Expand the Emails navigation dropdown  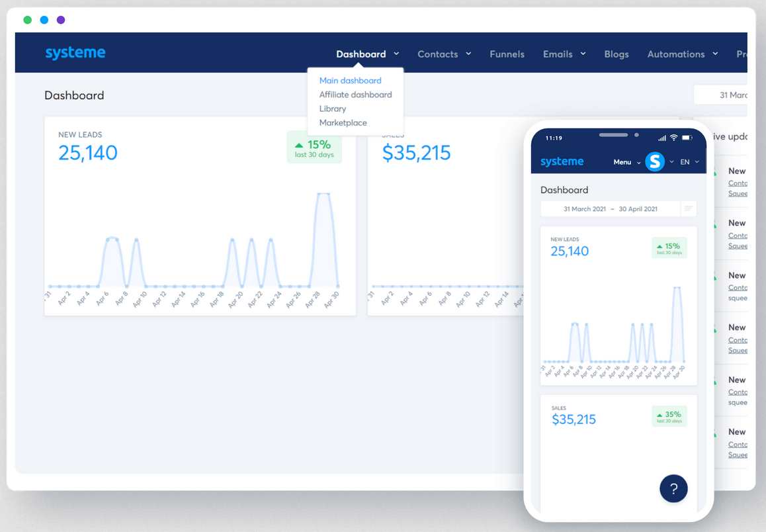(x=559, y=54)
